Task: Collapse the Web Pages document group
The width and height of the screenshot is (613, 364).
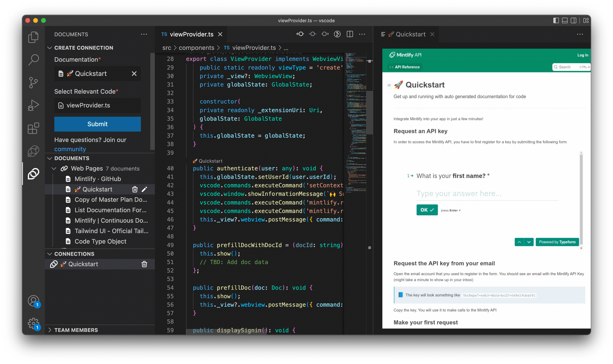Action: (54, 168)
